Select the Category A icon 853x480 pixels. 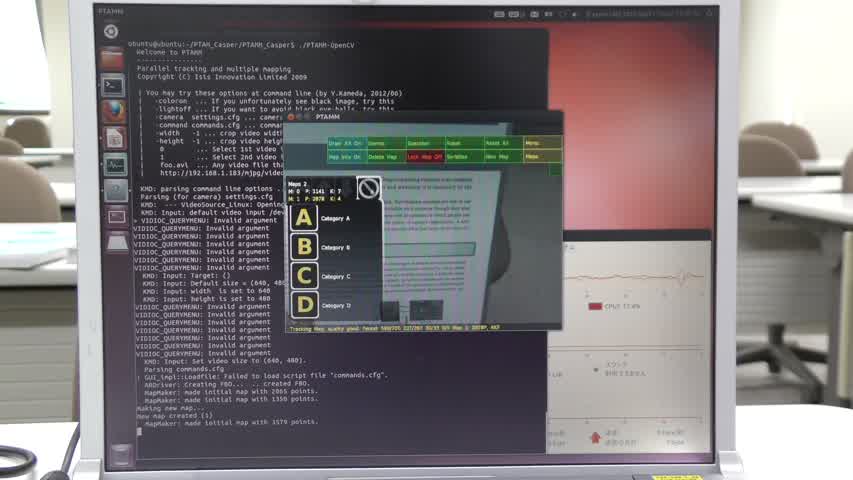click(x=304, y=217)
